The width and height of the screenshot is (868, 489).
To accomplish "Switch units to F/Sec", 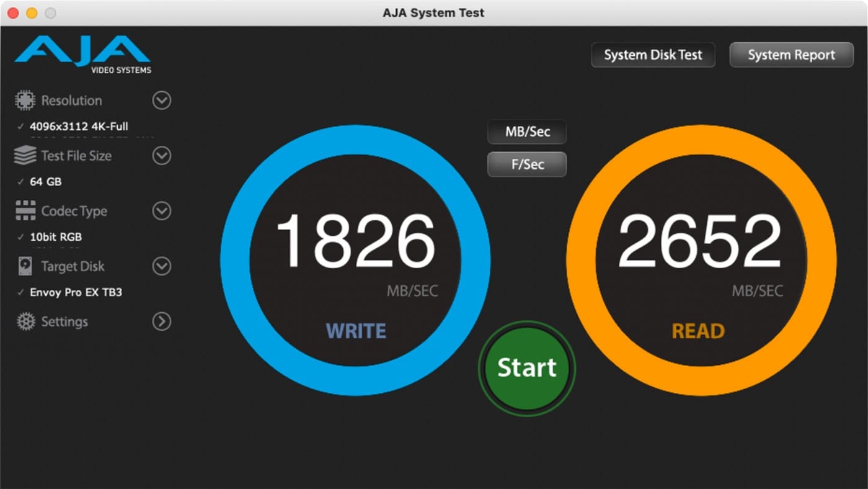I will point(527,164).
